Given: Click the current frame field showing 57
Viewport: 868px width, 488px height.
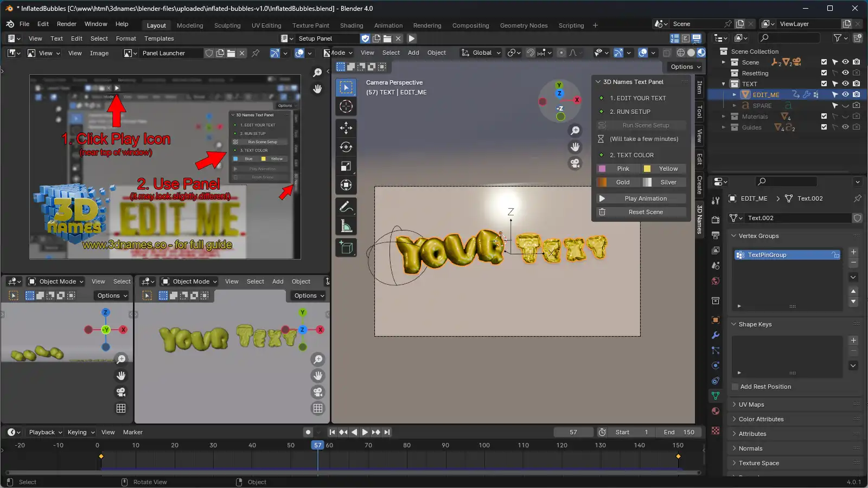Looking at the screenshot, I should click(x=573, y=432).
